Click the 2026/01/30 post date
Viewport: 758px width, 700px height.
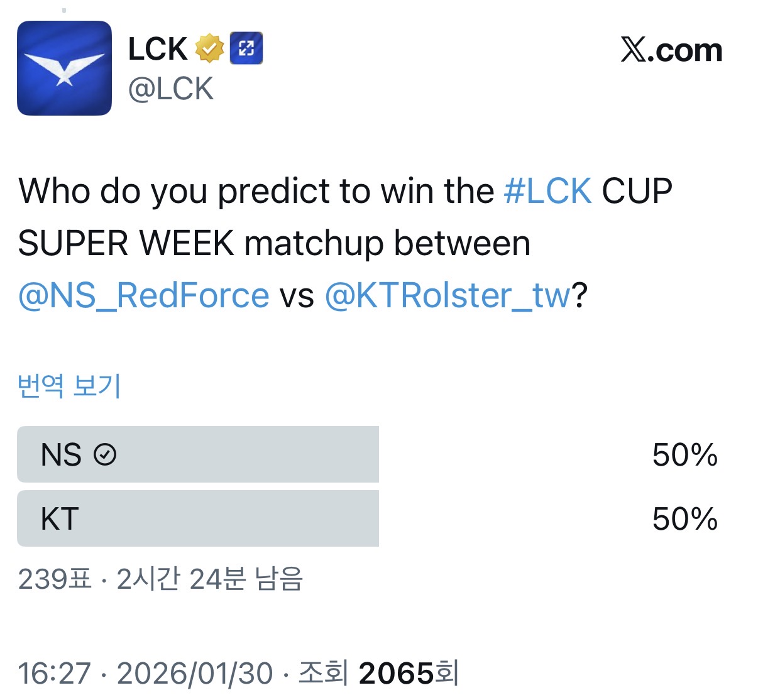click(195, 673)
